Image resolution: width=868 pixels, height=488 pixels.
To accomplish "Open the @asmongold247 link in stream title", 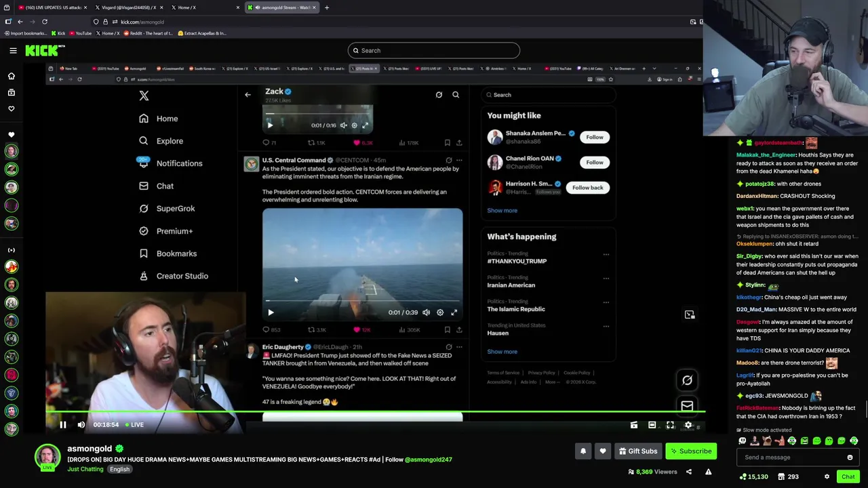I will click(x=428, y=460).
